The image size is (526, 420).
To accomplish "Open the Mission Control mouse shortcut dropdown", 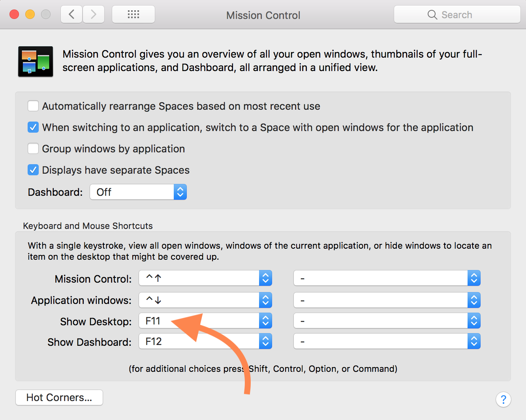I will (387, 278).
